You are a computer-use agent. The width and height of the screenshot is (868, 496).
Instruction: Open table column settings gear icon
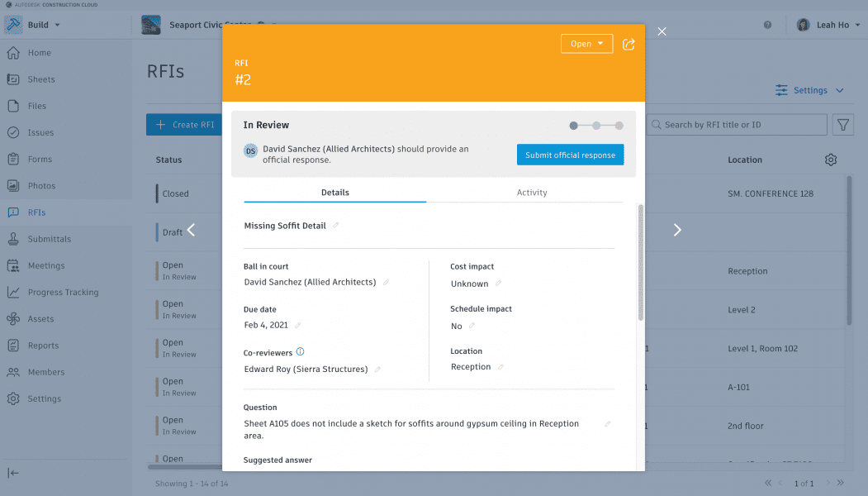pos(830,160)
